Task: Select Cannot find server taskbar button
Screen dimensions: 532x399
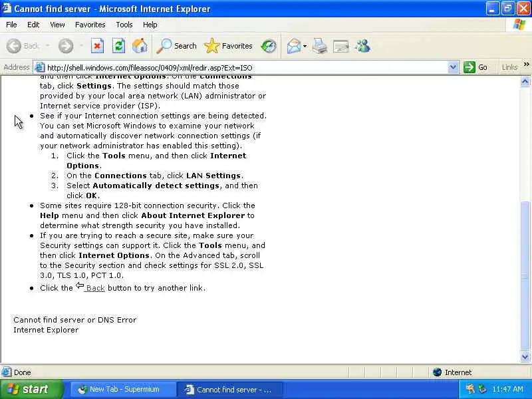Action: [x=230, y=390]
